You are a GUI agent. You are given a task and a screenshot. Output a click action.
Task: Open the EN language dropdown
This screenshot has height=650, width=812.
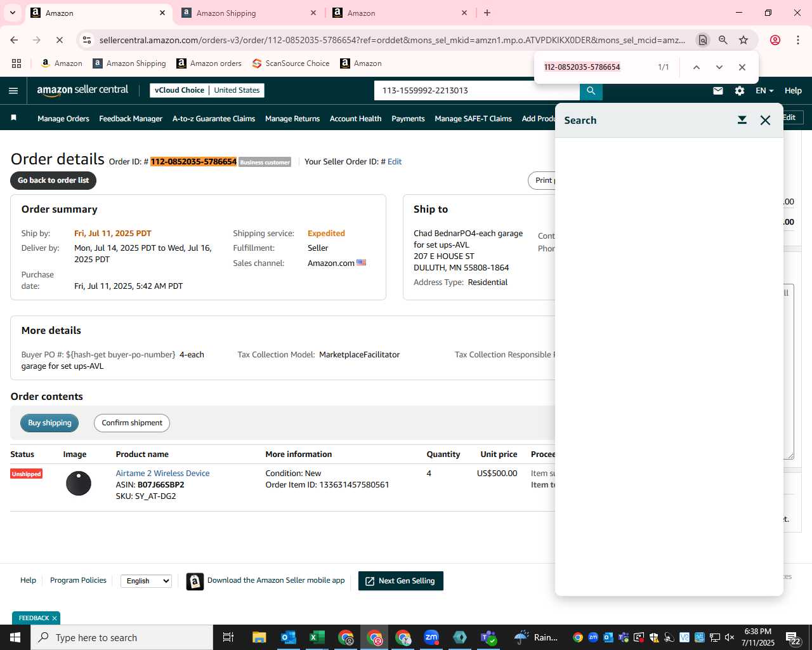click(x=764, y=91)
